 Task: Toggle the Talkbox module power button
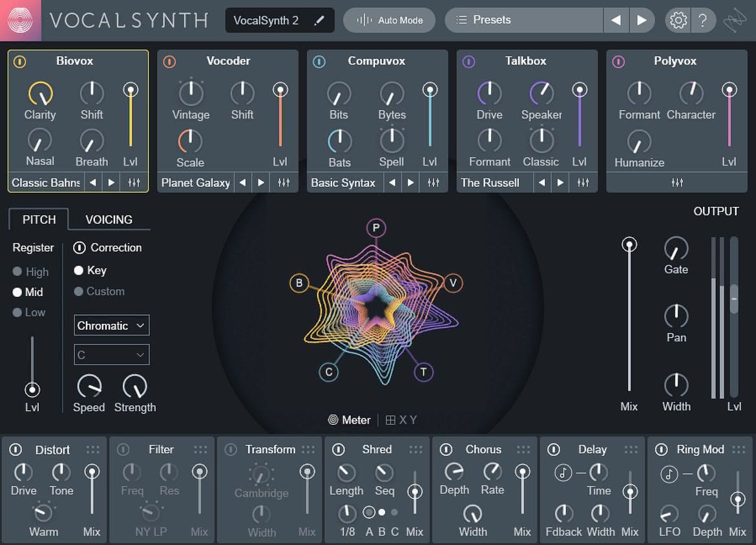point(468,61)
